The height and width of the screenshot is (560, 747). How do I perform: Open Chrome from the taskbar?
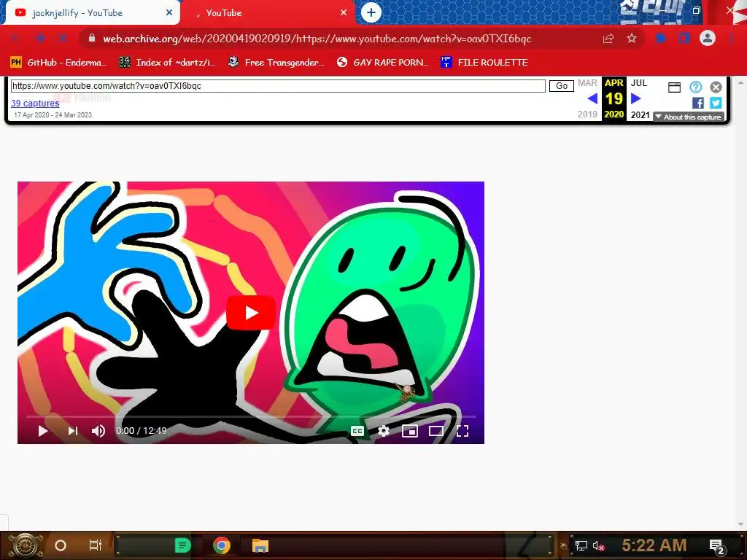(x=222, y=545)
